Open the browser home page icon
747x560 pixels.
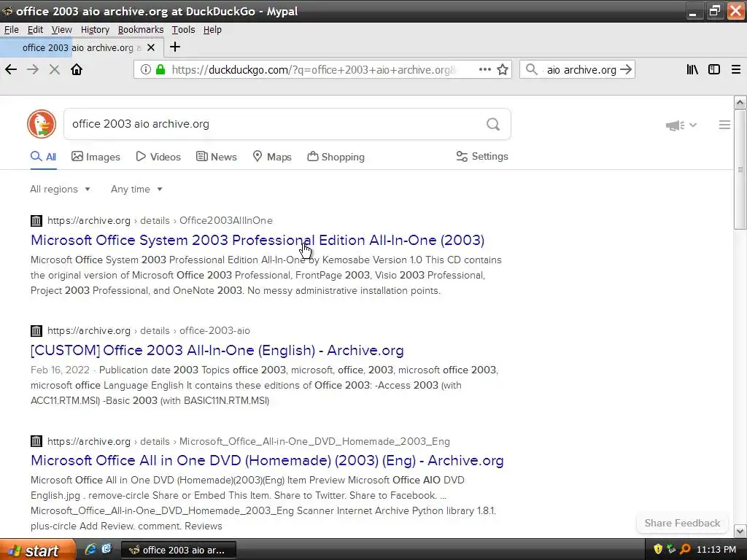(x=76, y=69)
